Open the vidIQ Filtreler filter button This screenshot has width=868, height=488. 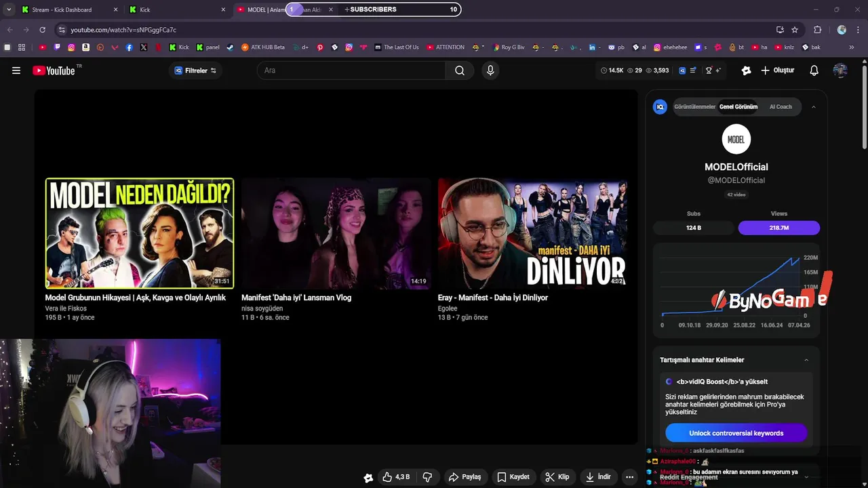click(x=195, y=70)
